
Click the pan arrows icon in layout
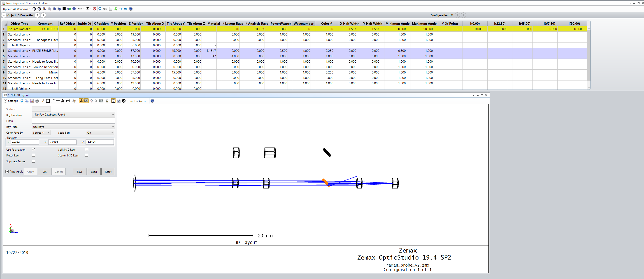(x=91, y=101)
